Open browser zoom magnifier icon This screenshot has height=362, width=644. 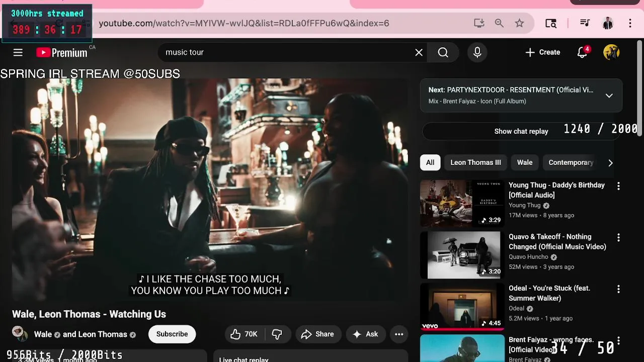(x=499, y=23)
